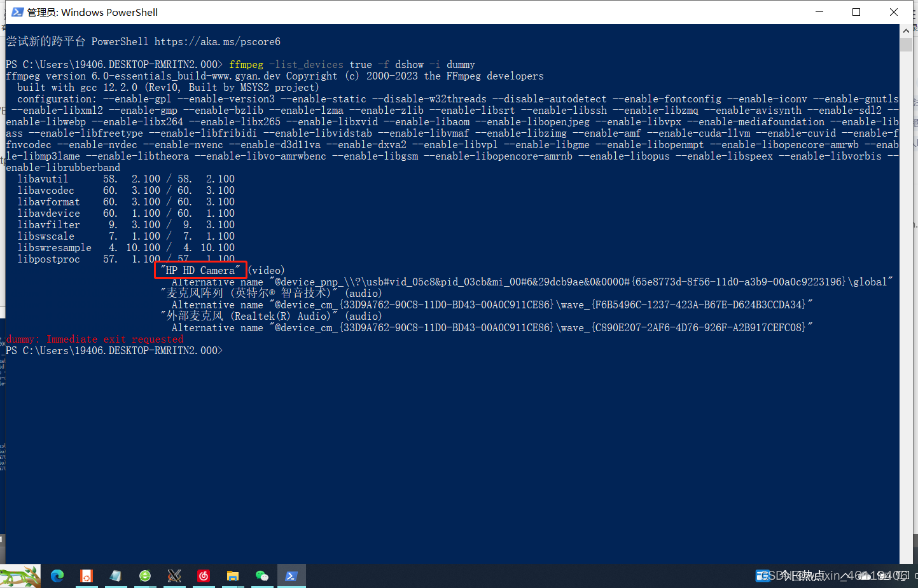The image size is (918, 588).
Task: Click the PowerShell icon in the title bar
Action: 17,12
